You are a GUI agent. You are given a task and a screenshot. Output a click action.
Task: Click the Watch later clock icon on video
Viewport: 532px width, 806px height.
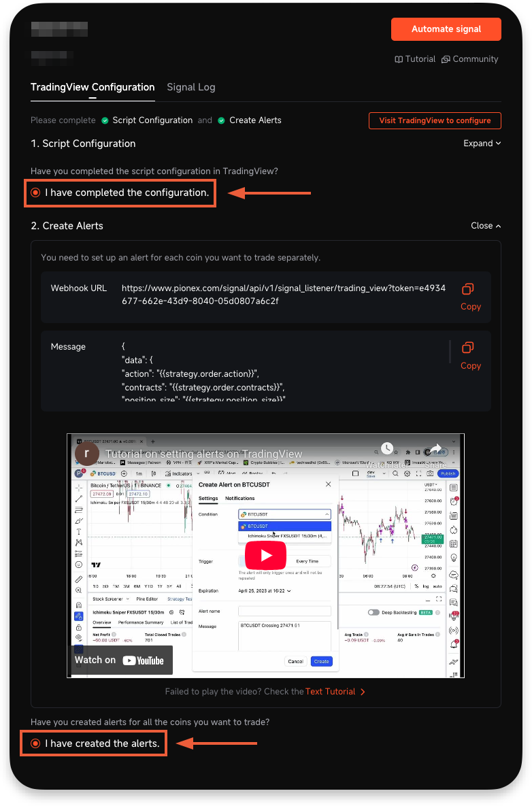click(x=387, y=448)
